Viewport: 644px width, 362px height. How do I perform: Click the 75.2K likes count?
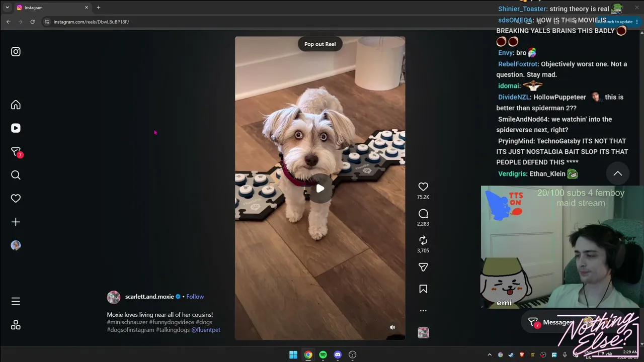[423, 197]
